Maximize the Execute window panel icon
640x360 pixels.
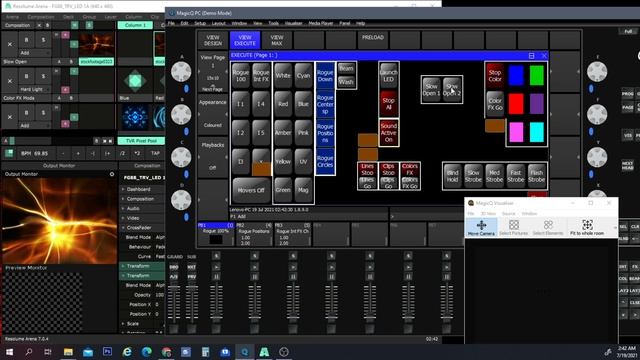click(531, 56)
